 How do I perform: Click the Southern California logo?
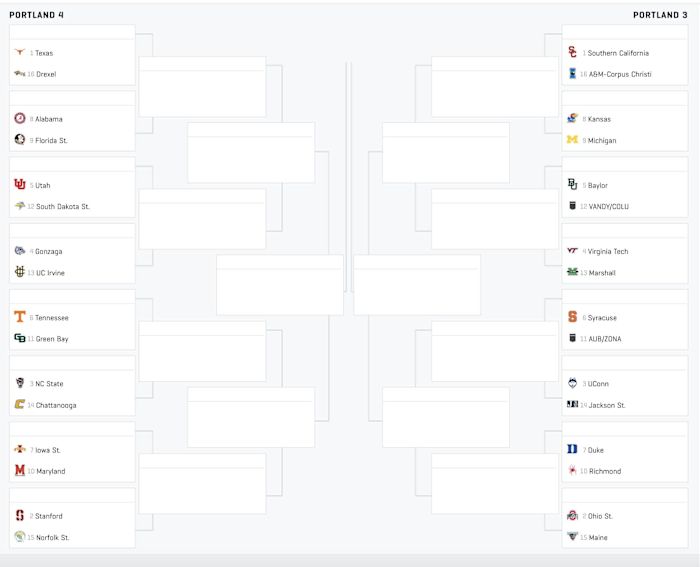pyautogui.click(x=572, y=53)
